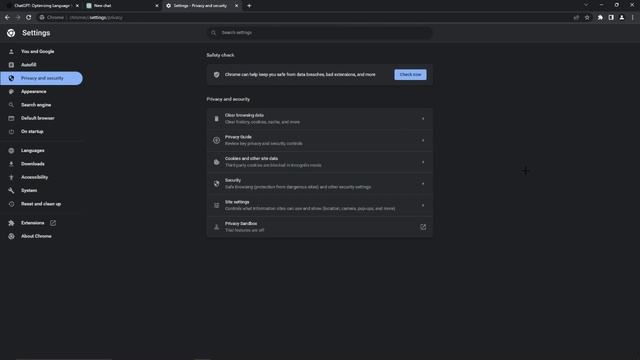Click the Check now button
The width and height of the screenshot is (640, 360).
click(x=410, y=75)
